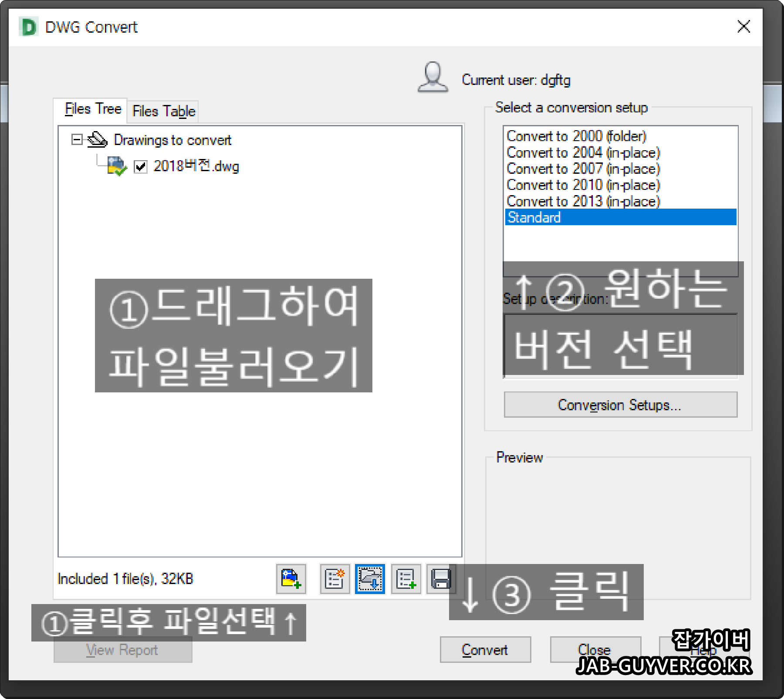The width and height of the screenshot is (784, 699).
Task: Click the Append list icon button
Action: (x=406, y=579)
